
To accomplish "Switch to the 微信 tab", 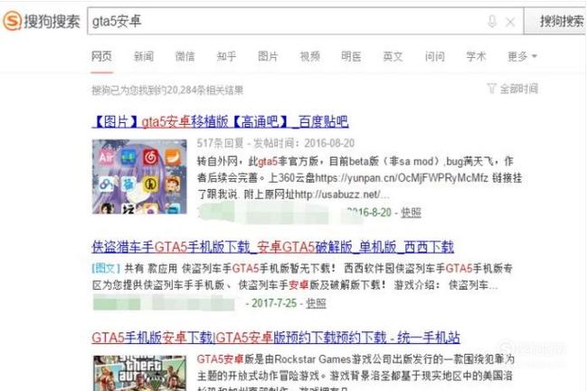I will coord(185,56).
